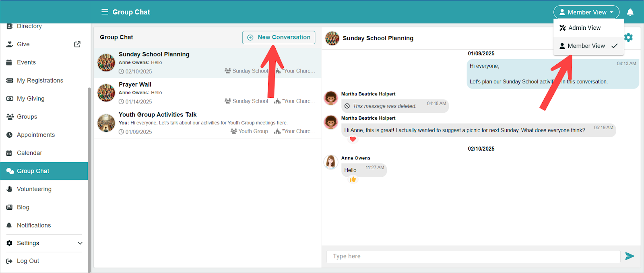Image resolution: width=644 pixels, height=273 pixels.
Task: Switch to Admin View option
Action: click(x=584, y=28)
